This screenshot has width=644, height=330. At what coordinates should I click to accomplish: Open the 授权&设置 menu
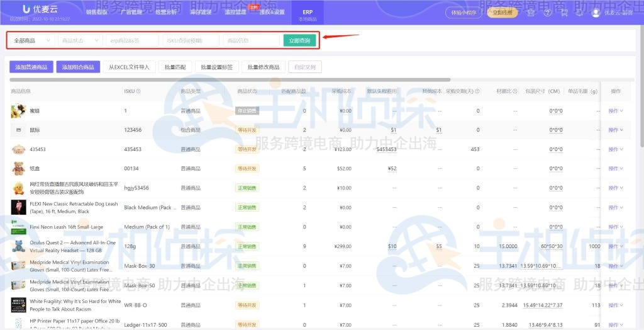[x=272, y=12]
